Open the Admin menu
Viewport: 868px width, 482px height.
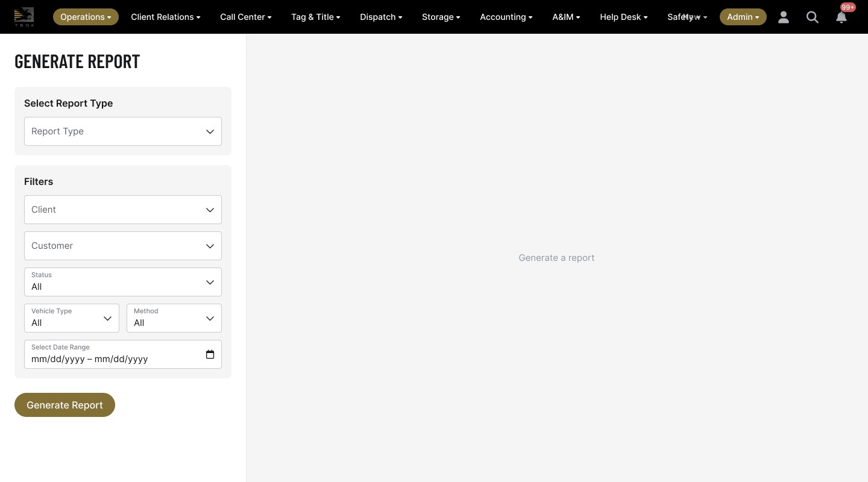point(743,17)
